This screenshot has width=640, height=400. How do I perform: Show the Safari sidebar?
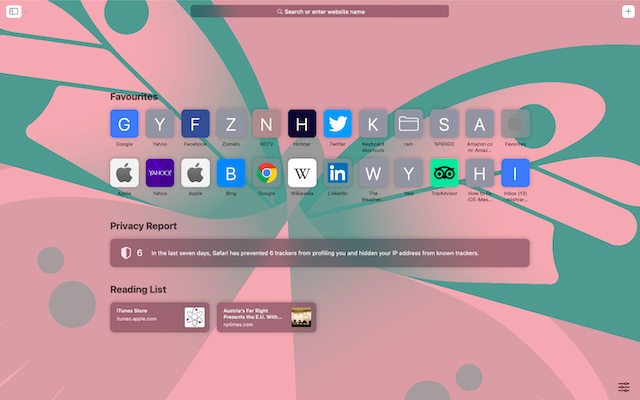point(13,11)
